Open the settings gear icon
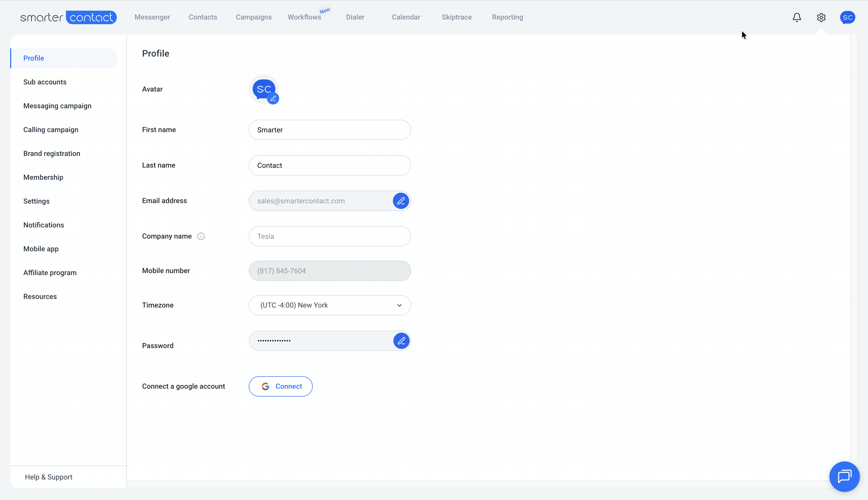Viewport: 868px width, 500px height. [821, 17]
